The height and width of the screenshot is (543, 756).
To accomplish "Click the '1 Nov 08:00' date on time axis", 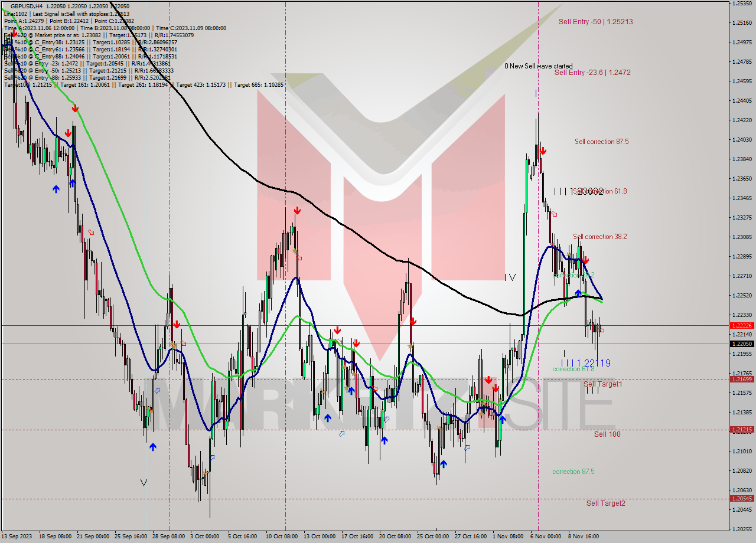I will (x=508, y=537).
